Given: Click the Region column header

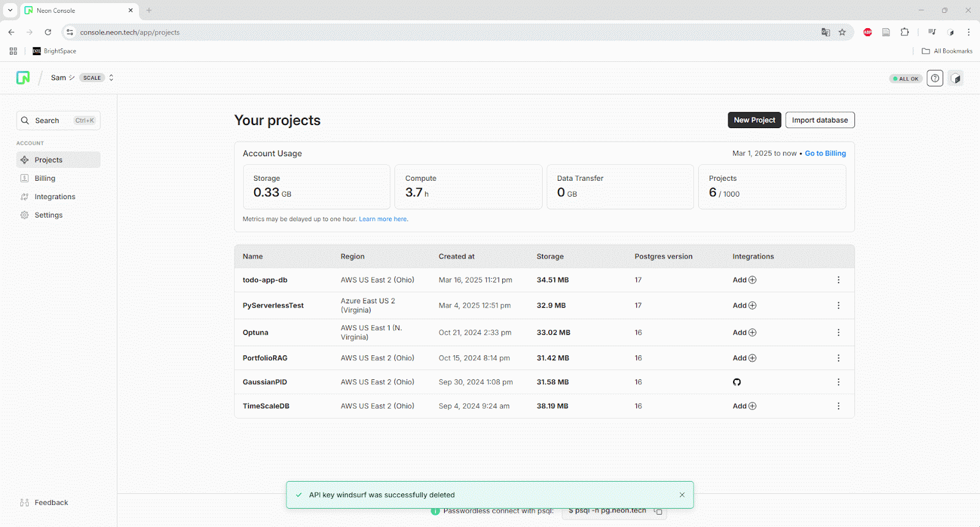Looking at the screenshot, I should pos(352,257).
